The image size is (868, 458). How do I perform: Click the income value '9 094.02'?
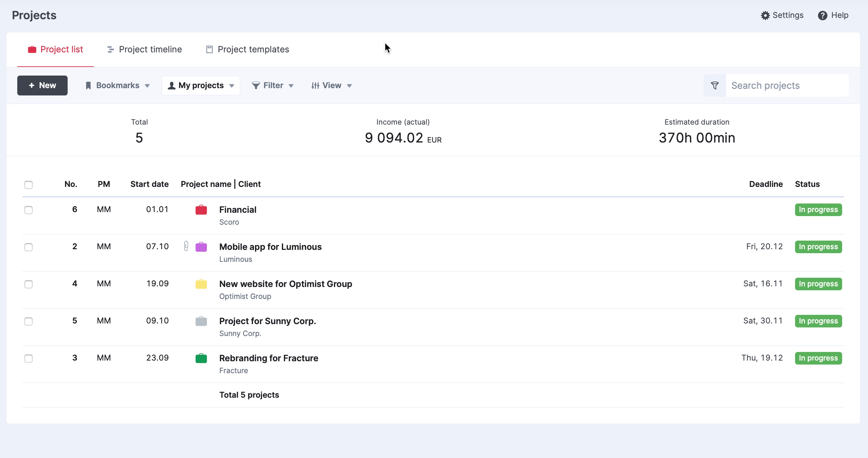(x=394, y=138)
